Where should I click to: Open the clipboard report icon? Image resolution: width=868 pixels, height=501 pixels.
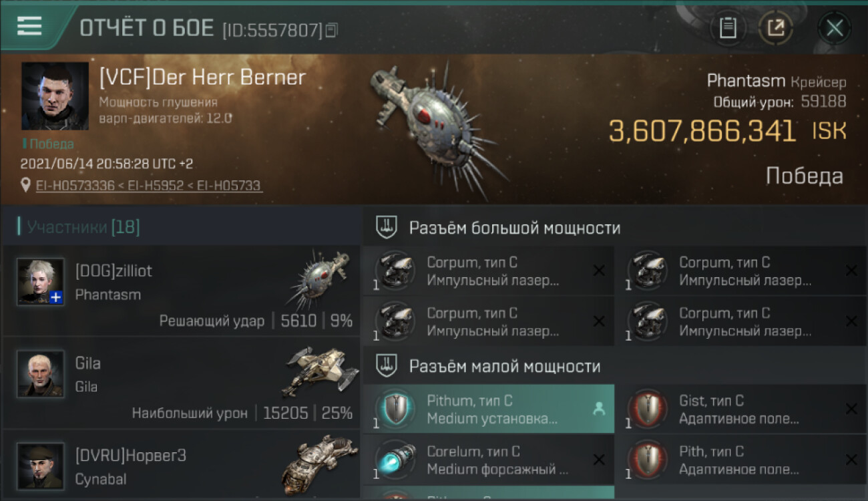pos(728,28)
